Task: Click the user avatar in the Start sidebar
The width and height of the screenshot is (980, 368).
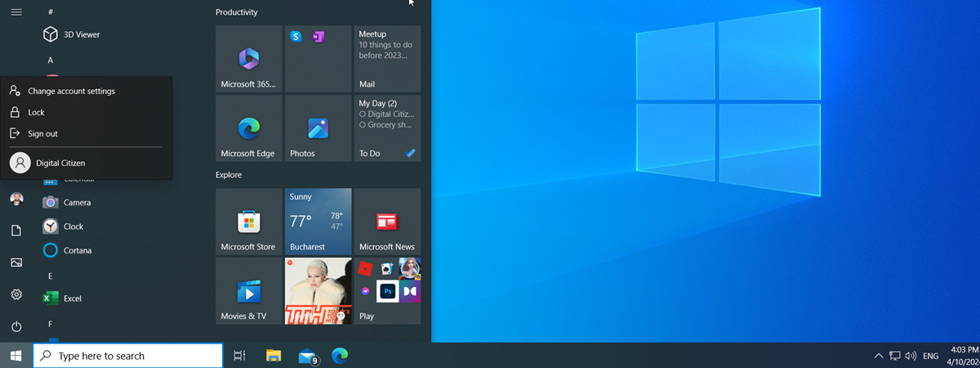Action: [16, 199]
